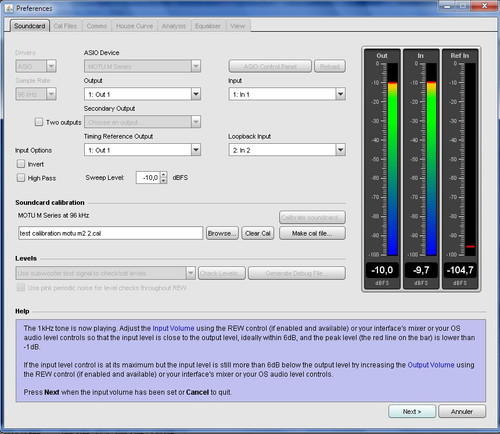Image resolution: width=500 pixels, height=434 pixels.
Task: Open the Output dropdown showing Out 1
Action: tap(142, 94)
